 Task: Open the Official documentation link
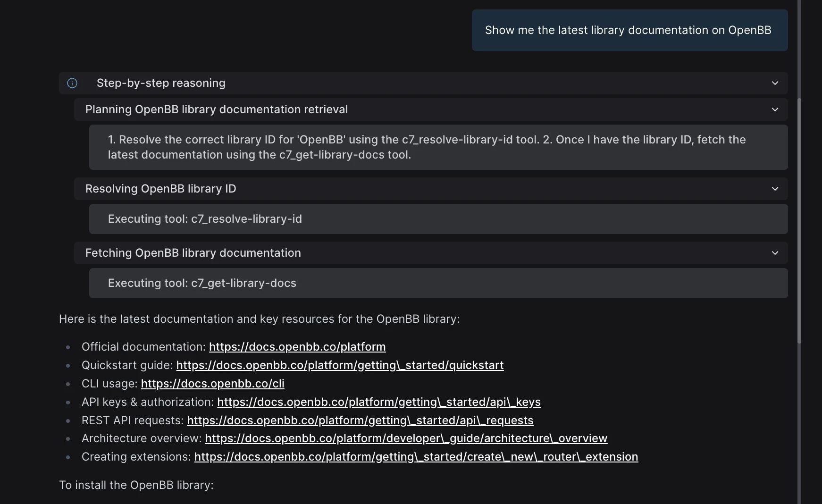click(x=297, y=347)
